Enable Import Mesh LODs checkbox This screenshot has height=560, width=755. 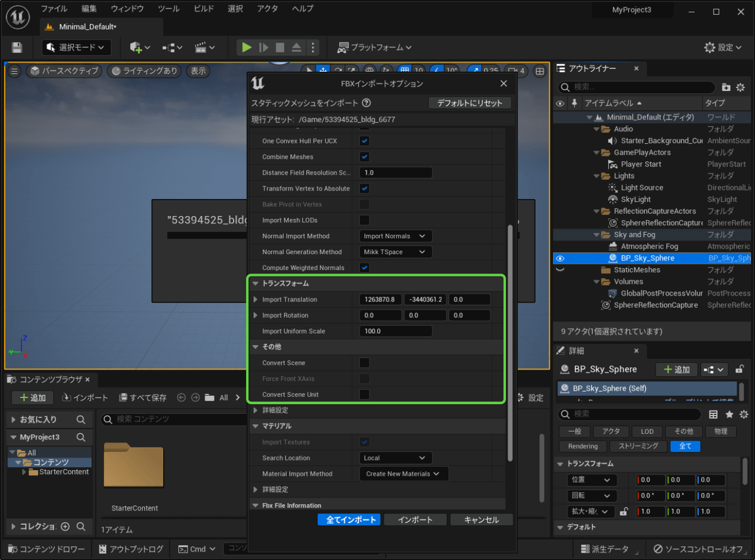pyautogui.click(x=364, y=220)
